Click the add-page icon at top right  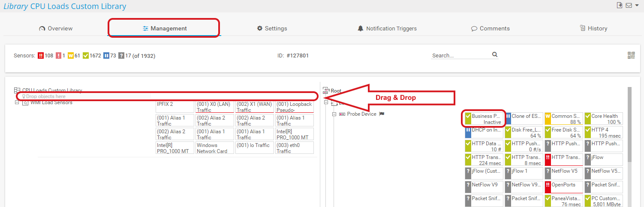coord(619,5)
